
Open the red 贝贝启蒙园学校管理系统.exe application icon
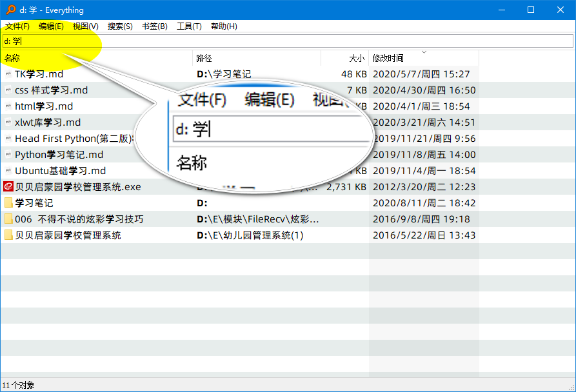tap(7, 186)
